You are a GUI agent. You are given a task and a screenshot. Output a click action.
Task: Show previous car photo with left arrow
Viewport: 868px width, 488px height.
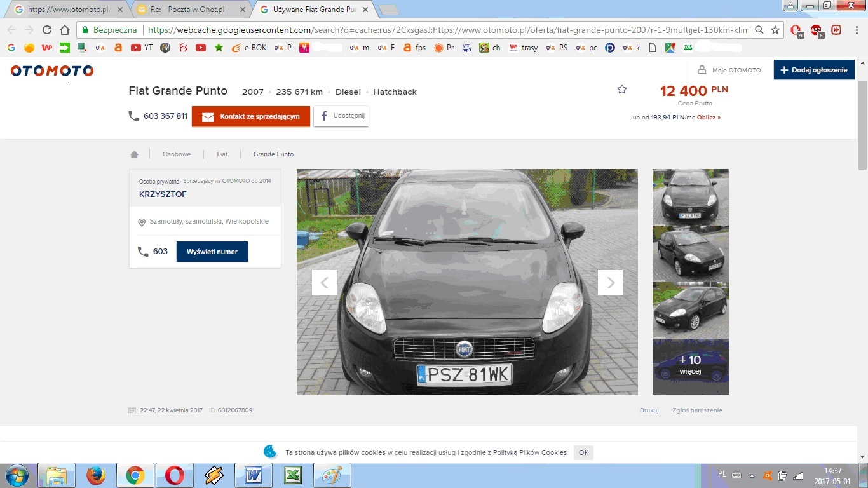pos(324,283)
